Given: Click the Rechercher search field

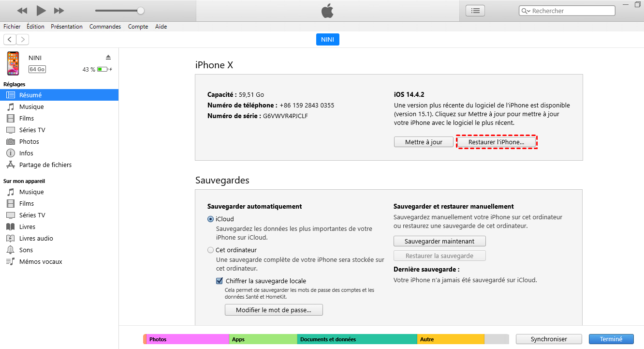Looking at the screenshot, I should pos(571,11).
